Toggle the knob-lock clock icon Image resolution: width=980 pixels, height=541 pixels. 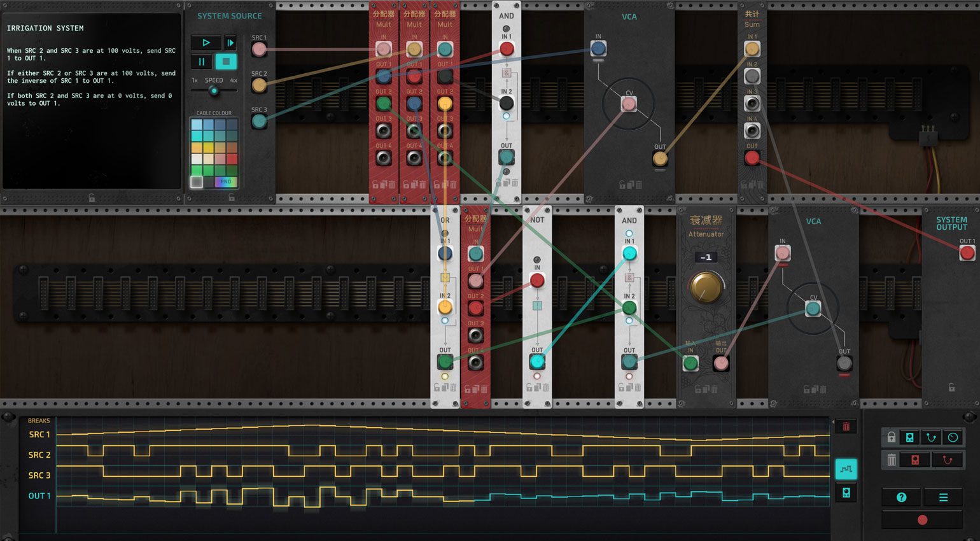[x=952, y=437]
